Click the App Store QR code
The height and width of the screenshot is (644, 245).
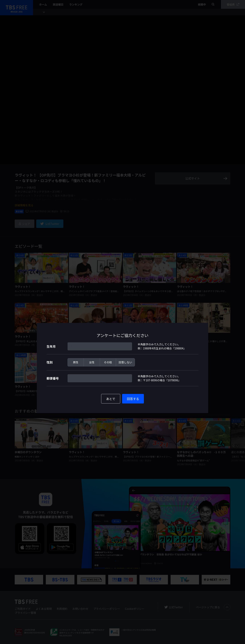[x=29, y=533]
